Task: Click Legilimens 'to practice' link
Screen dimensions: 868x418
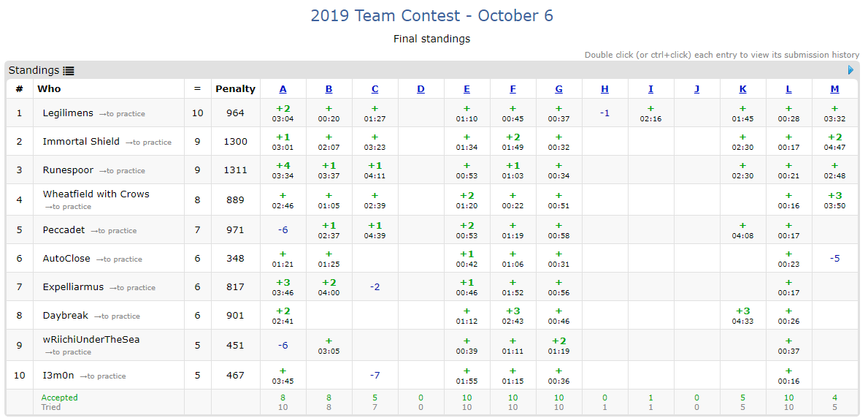Action: (122, 114)
